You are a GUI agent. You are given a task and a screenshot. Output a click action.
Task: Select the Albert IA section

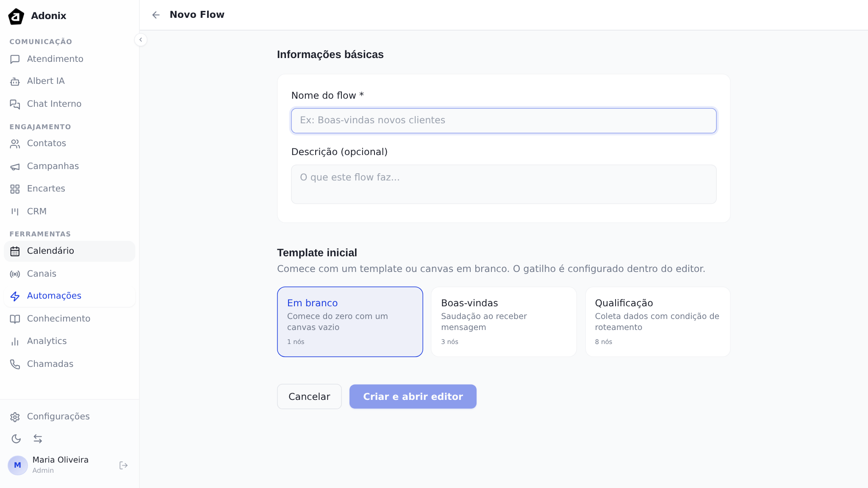(46, 81)
